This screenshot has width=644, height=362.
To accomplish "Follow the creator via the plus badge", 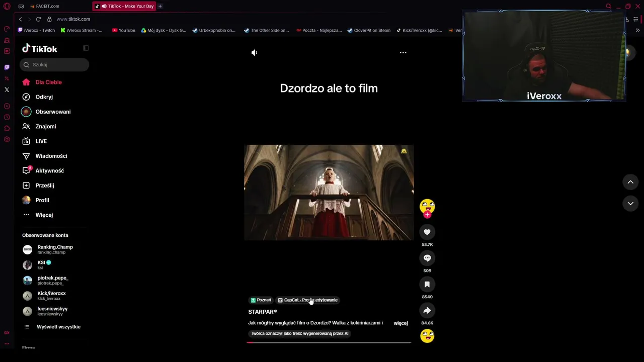I will click(x=427, y=215).
